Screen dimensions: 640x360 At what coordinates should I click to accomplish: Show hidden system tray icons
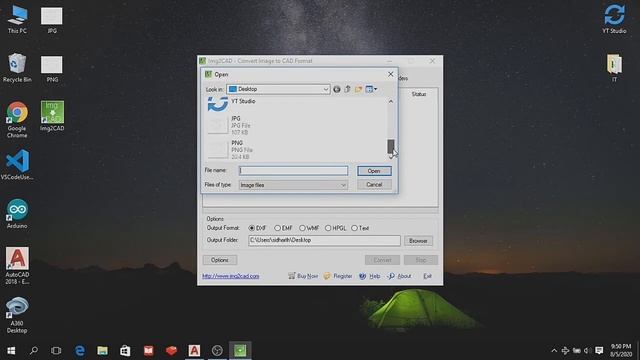pos(554,351)
